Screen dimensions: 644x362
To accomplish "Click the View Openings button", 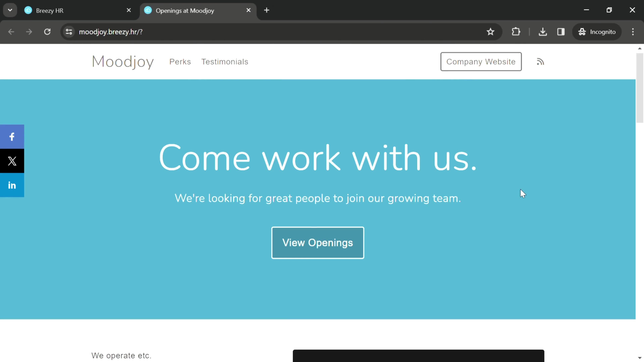I will tap(318, 242).
